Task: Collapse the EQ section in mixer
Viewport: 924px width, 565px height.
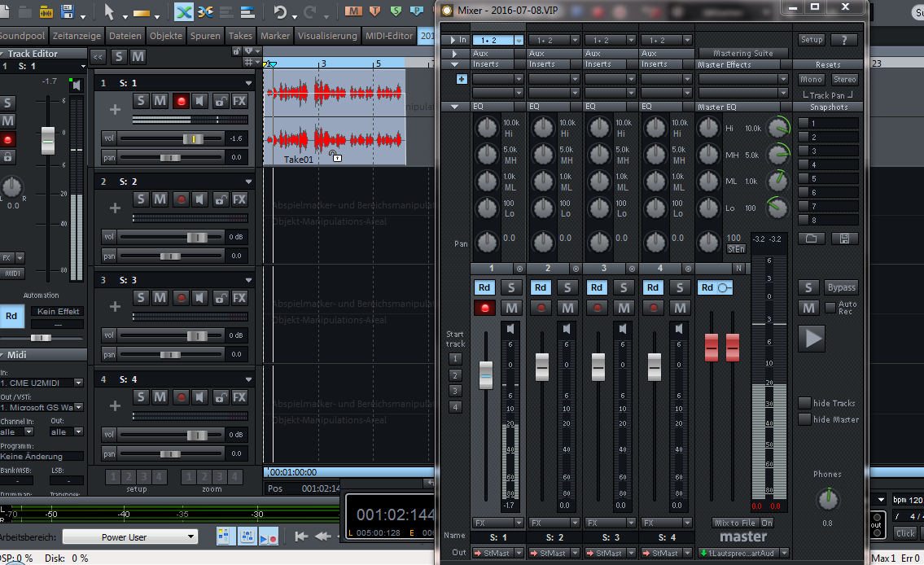Action: [454, 107]
